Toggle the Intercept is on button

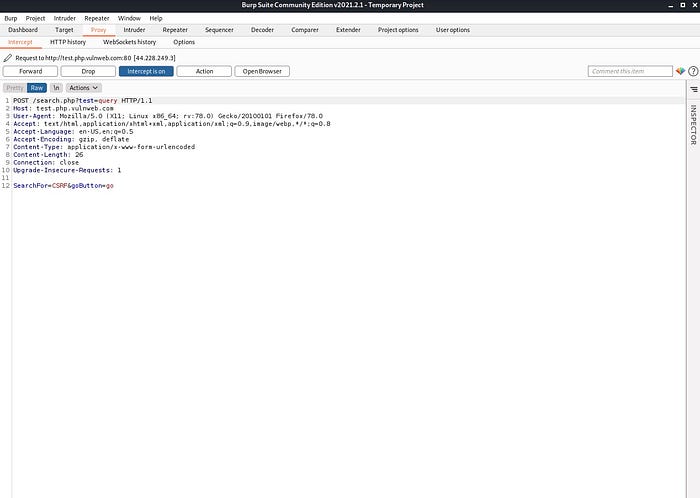pyautogui.click(x=146, y=71)
